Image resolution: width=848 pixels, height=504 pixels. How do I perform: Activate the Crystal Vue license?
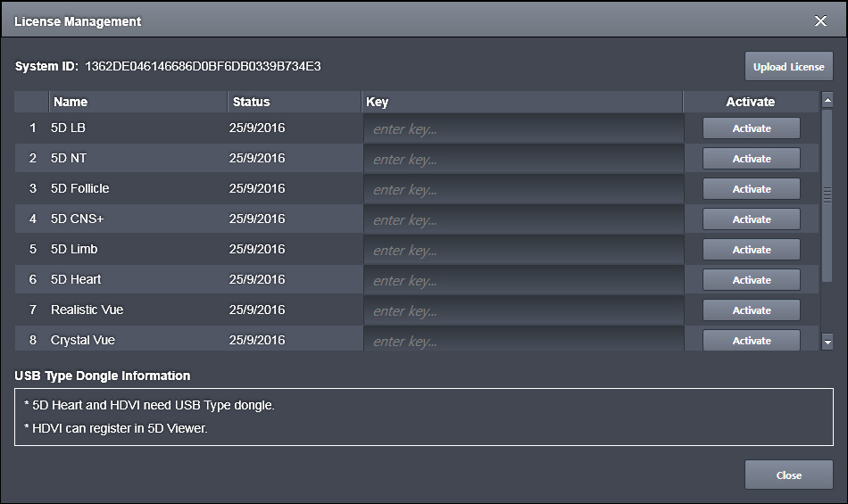(x=751, y=340)
